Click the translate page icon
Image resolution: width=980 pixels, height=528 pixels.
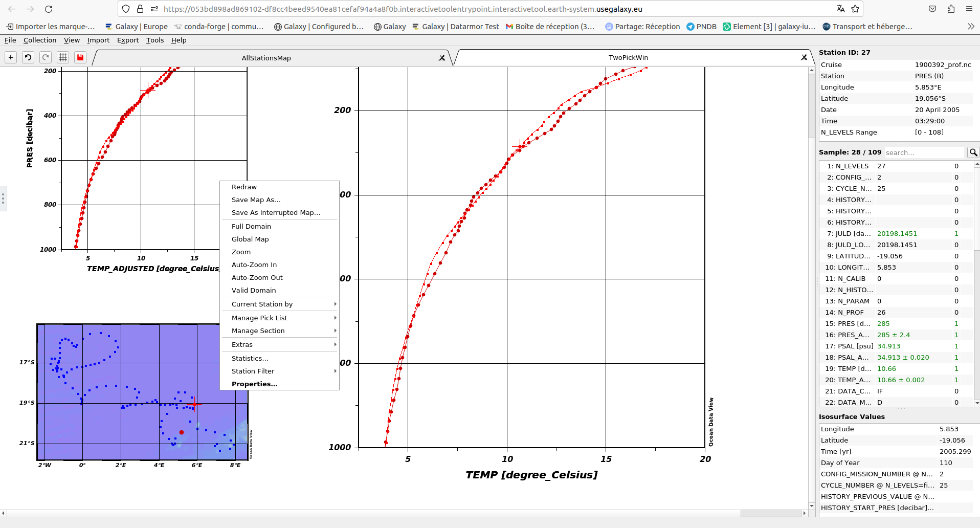point(840,9)
